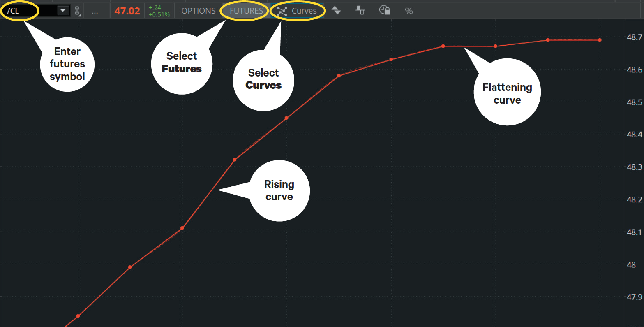Switch to the OPTIONS tab

199,11
